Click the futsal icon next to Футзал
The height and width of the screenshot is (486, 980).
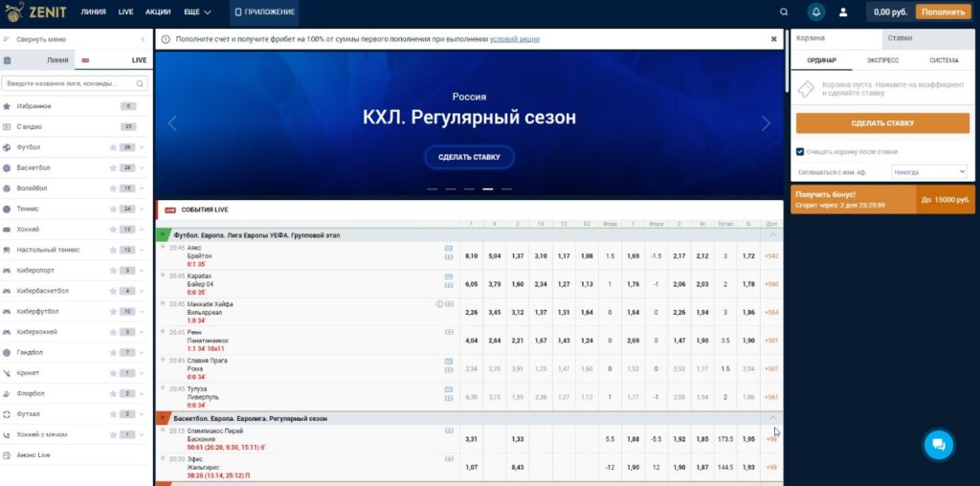pos(7,414)
